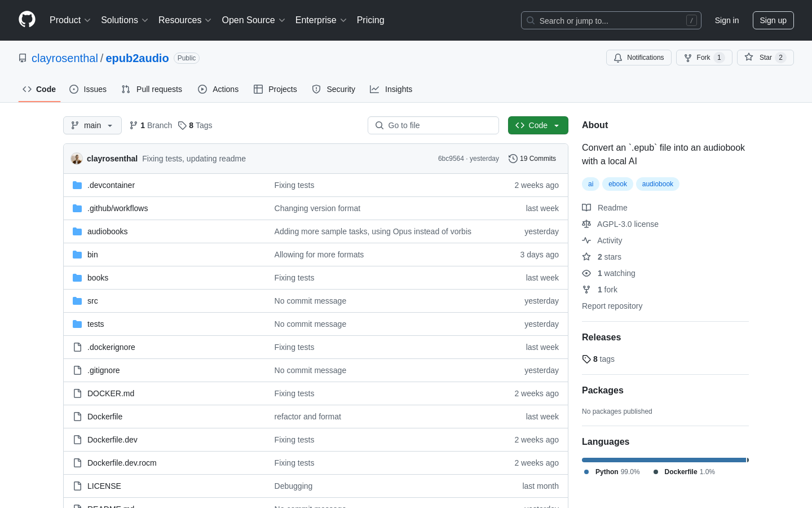Open the books folder
Screen dimensions: 812x508
click(x=98, y=278)
